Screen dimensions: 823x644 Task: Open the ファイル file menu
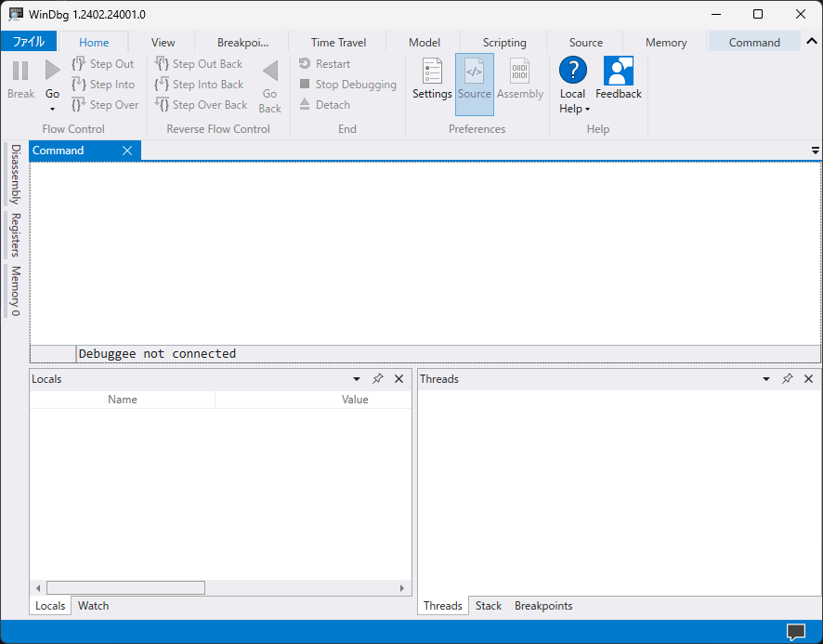coord(29,42)
